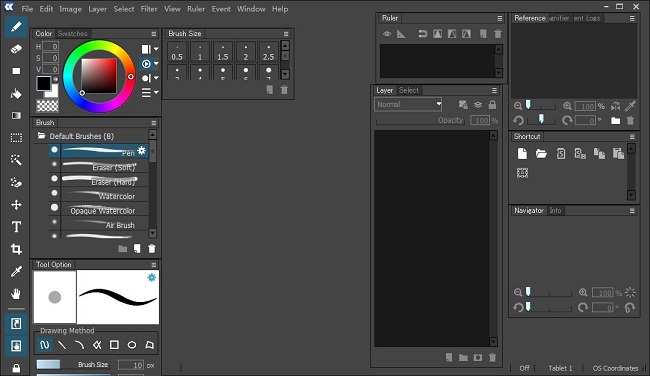
Task: Open the color wheel mode dropdown arrow
Action: pyautogui.click(x=156, y=63)
